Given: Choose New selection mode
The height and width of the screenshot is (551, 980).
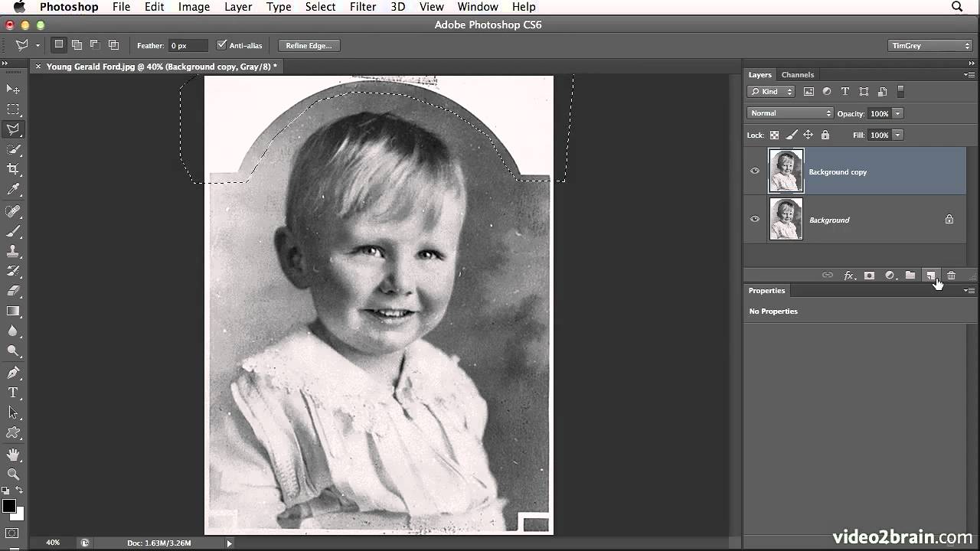Looking at the screenshot, I should (58, 45).
